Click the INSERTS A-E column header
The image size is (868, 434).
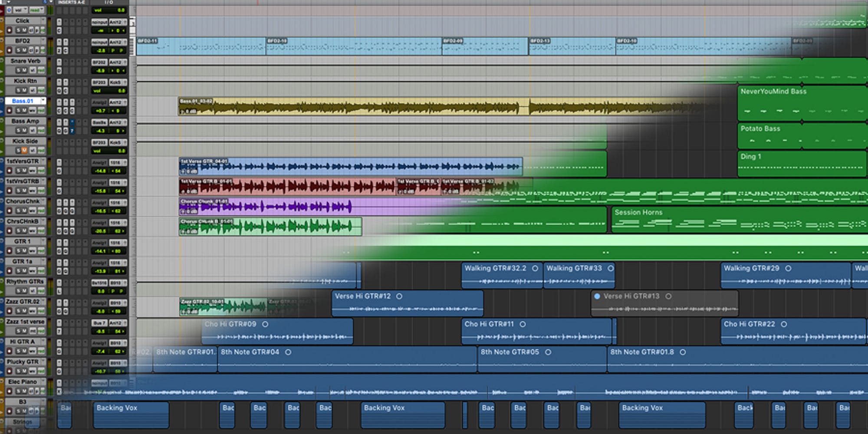[72, 3]
